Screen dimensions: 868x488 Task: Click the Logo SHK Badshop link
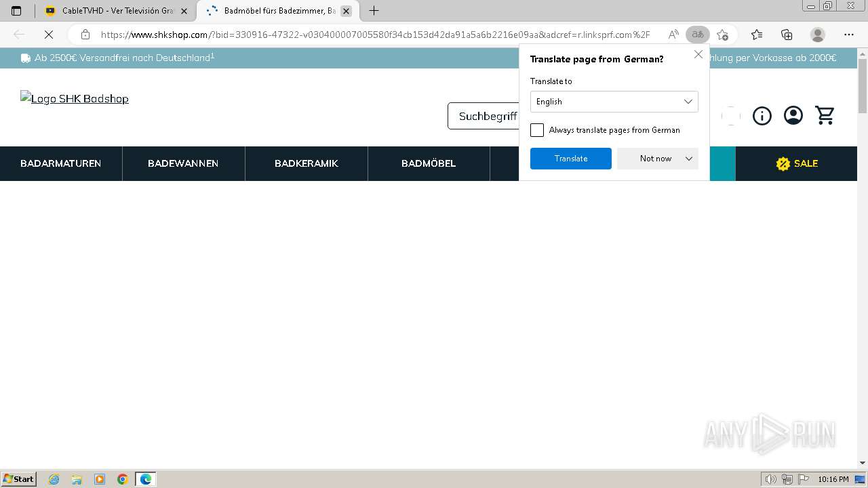(75, 98)
